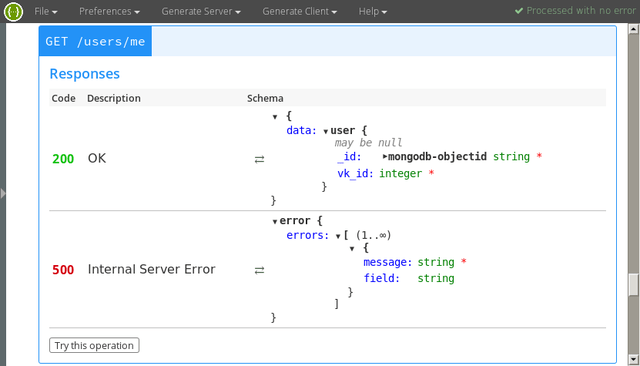Click the Code column header
Screen dimensions: 640x366
click(63, 98)
